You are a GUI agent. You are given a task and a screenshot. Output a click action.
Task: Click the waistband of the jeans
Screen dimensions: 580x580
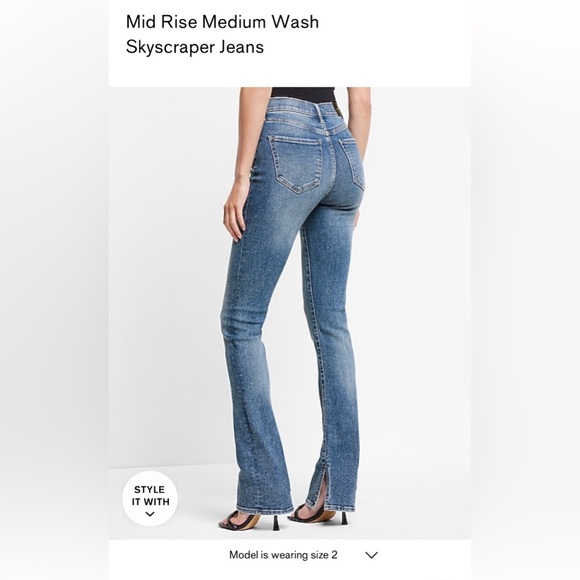[305, 113]
